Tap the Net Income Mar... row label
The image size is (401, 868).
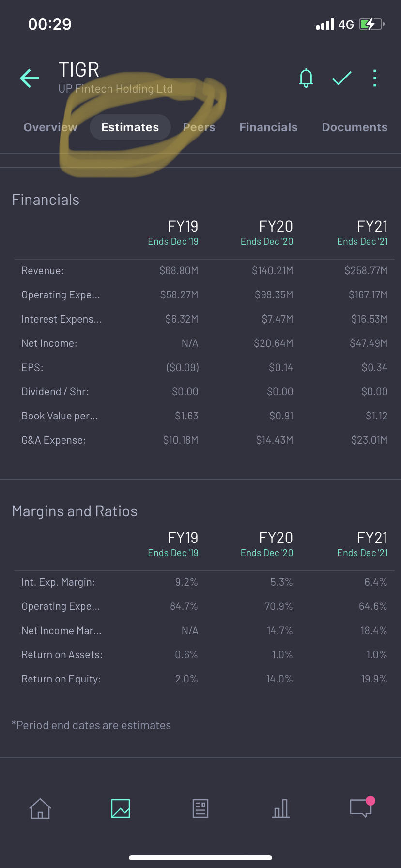tap(62, 631)
